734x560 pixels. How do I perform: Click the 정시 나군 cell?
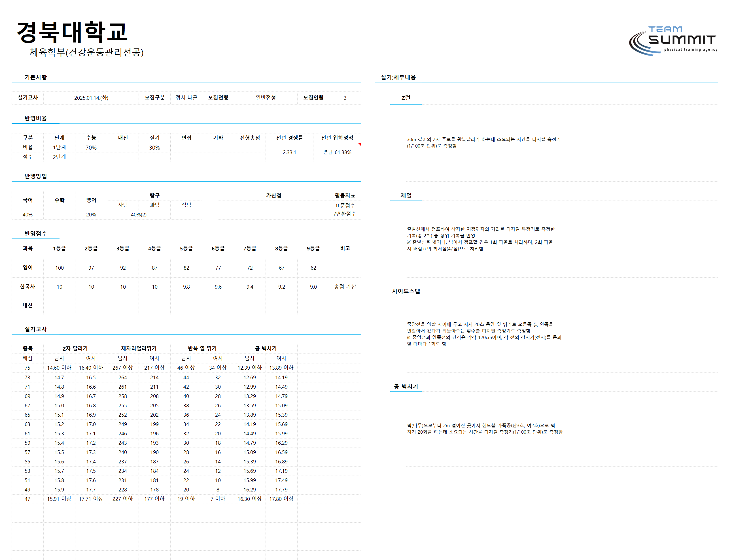pyautogui.click(x=186, y=98)
